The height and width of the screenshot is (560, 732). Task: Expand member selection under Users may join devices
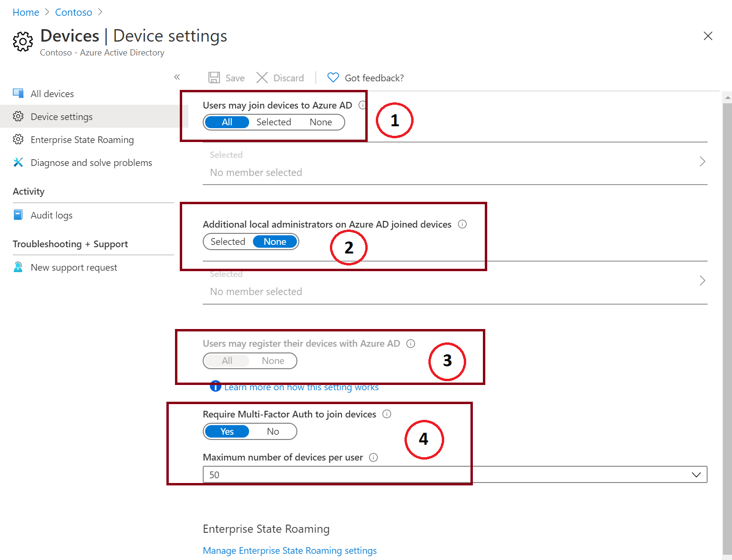(x=455, y=164)
